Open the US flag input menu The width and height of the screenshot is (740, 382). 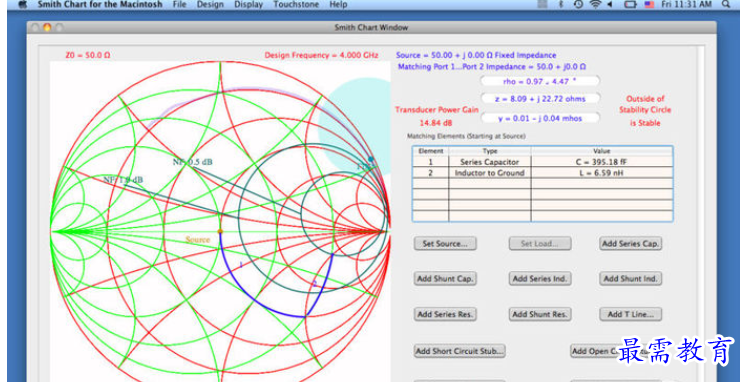649,4
